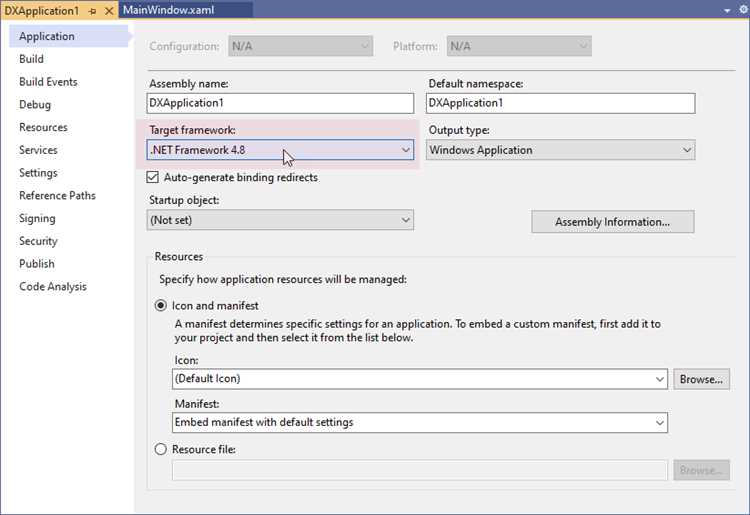
Task: Open the gear icon at top right corner
Action: pyautogui.click(x=743, y=10)
